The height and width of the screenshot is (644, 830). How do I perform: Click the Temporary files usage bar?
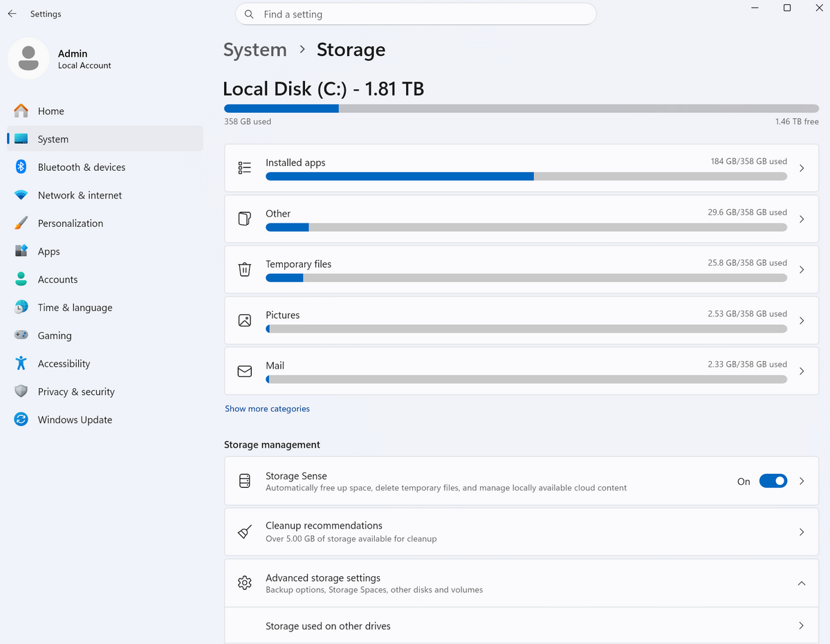point(526,278)
